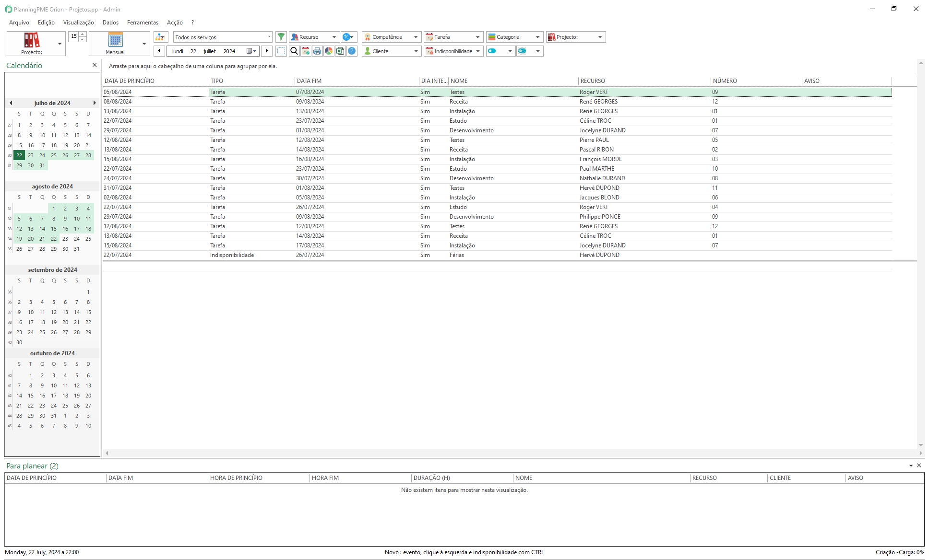Sort by RECURSO column in main grid

(644, 81)
